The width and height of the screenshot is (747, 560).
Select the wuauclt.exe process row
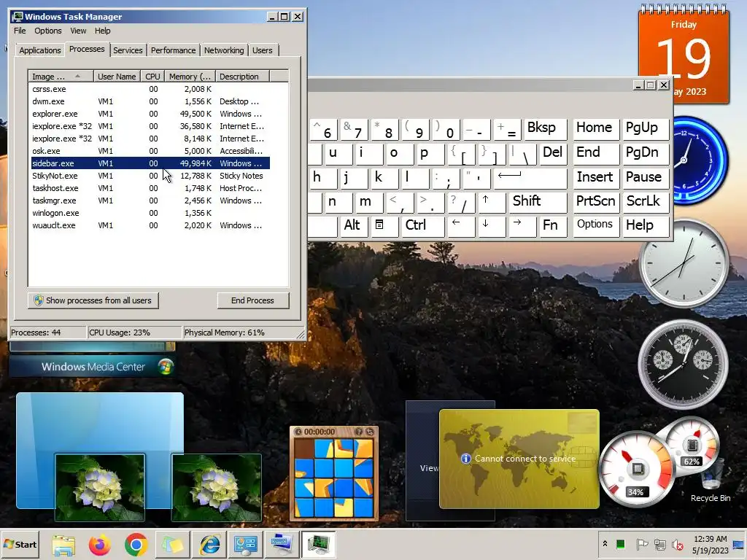150,225
